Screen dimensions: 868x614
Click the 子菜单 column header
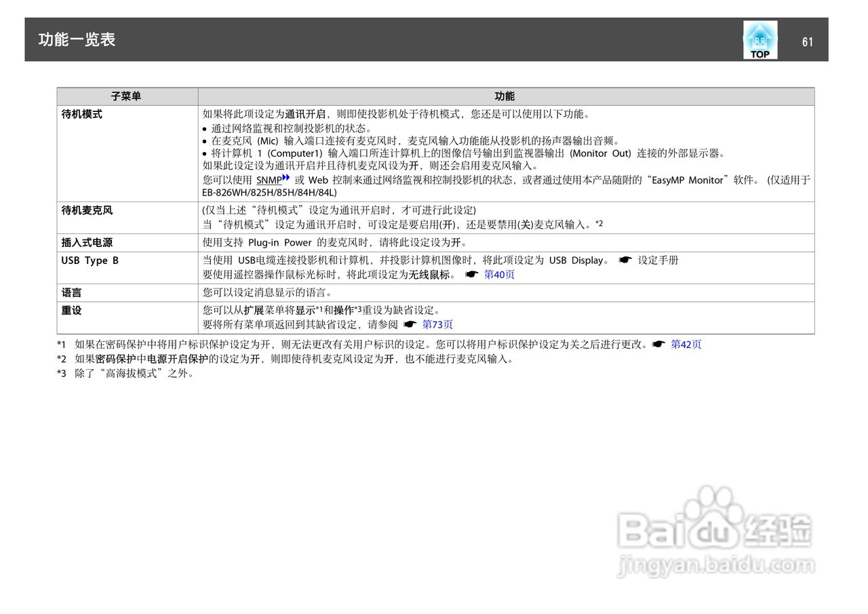tap(126, 96)
